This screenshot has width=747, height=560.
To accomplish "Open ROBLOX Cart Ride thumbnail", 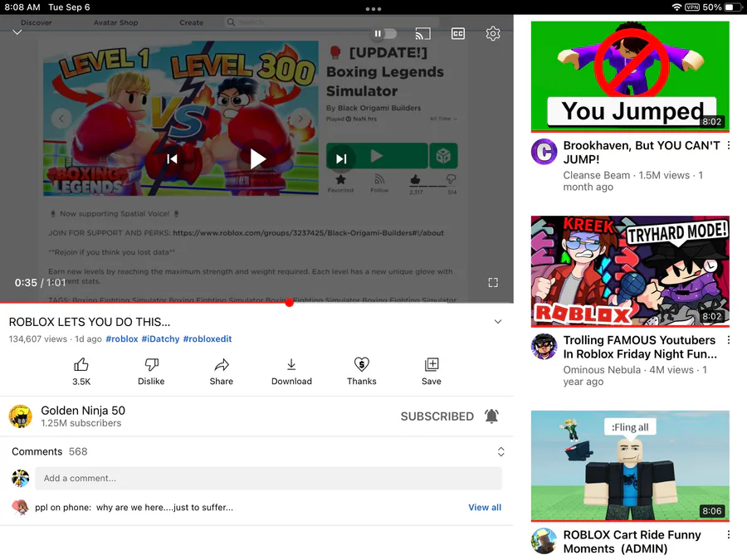I will (x=630, y=466).
